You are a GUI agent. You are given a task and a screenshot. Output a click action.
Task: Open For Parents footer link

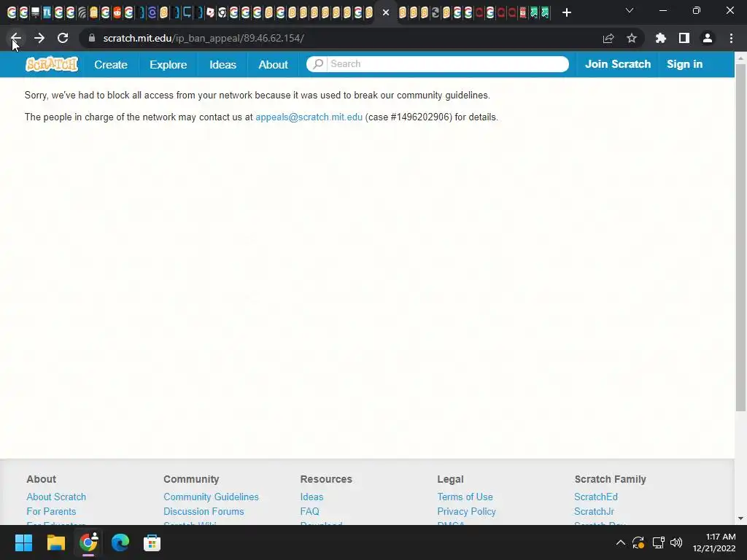tap(51, 511)
